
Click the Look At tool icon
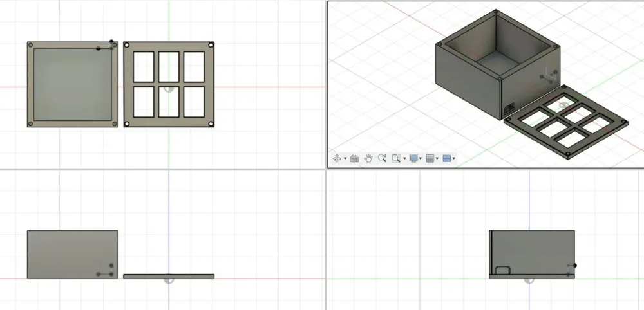tap(354, 159)
